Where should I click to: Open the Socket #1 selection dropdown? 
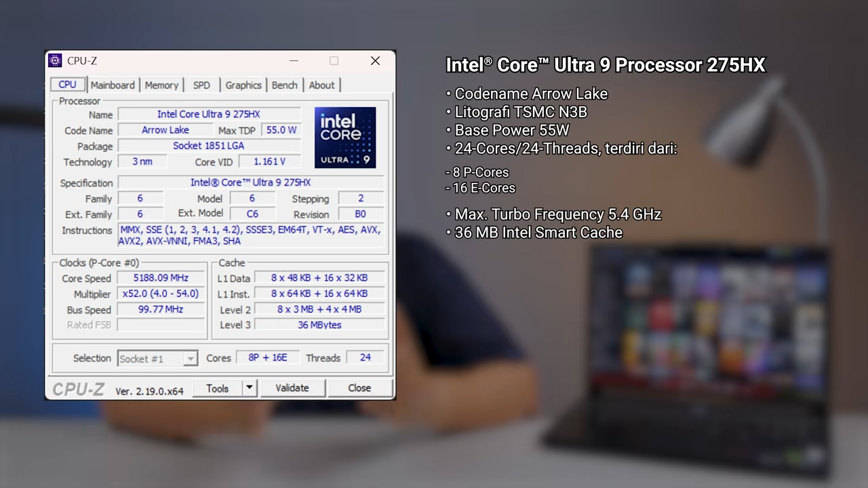coord(157,359)
